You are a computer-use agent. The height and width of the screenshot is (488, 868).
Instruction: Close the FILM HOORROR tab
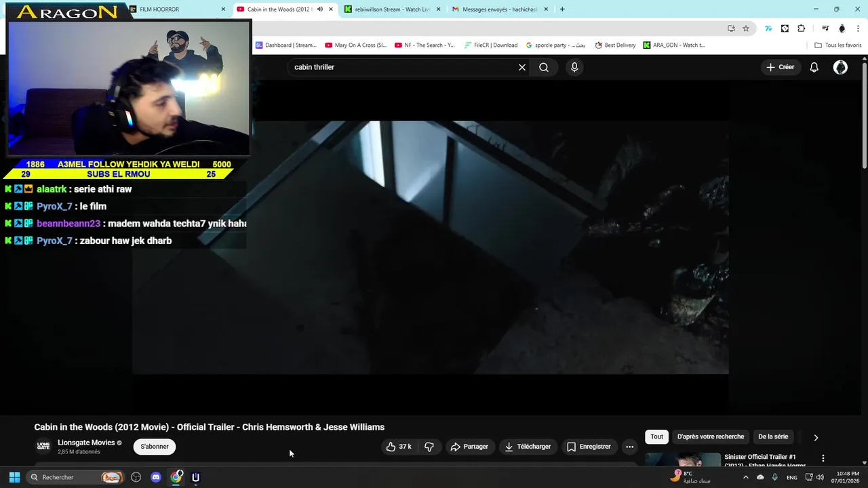pyautogui.click(x=223, y=9)
